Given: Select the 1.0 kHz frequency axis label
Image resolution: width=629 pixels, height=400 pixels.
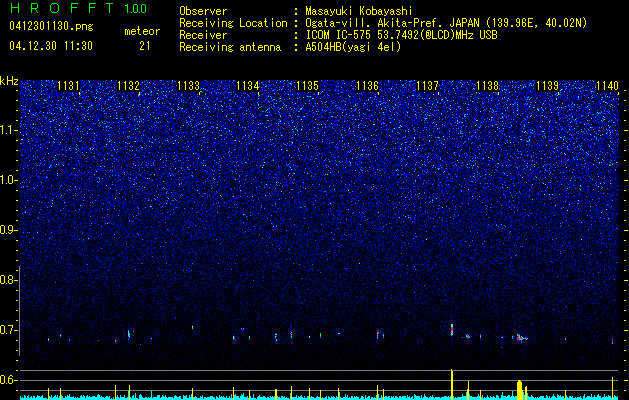Looking at the screenshot, I should coord(8,181).
